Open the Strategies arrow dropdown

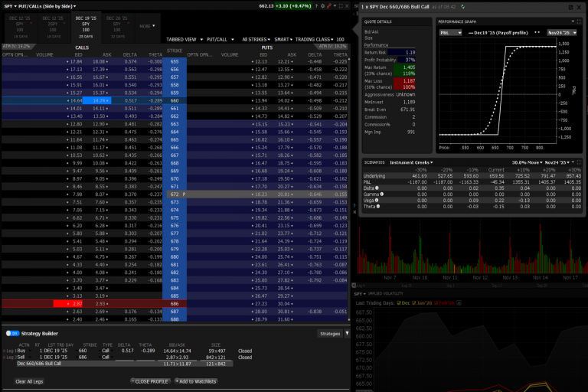point(348,333)
